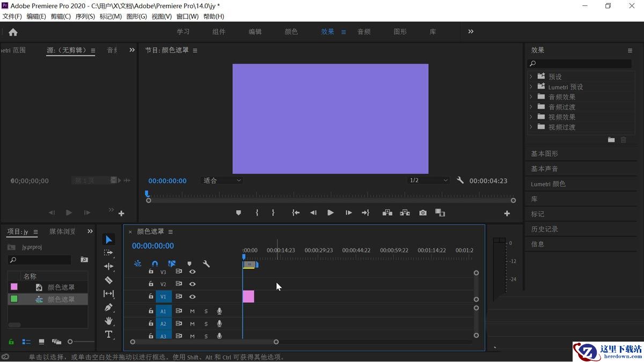Select the Selection tool arrow
Viewport: 644px width, 362px height.
(x=108, y=239)
